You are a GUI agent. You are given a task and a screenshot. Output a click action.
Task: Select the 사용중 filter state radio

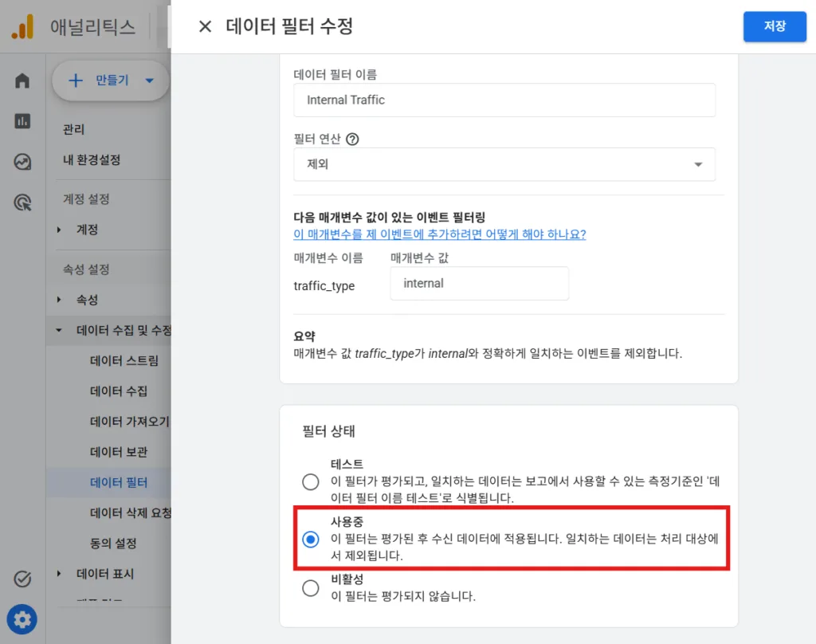(311, 540)
